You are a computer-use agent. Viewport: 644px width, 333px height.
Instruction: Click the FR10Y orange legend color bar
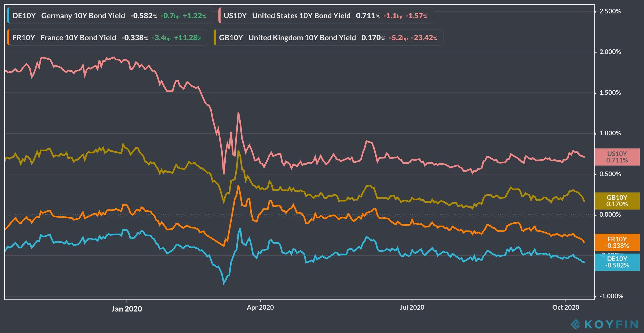(8, 38)
